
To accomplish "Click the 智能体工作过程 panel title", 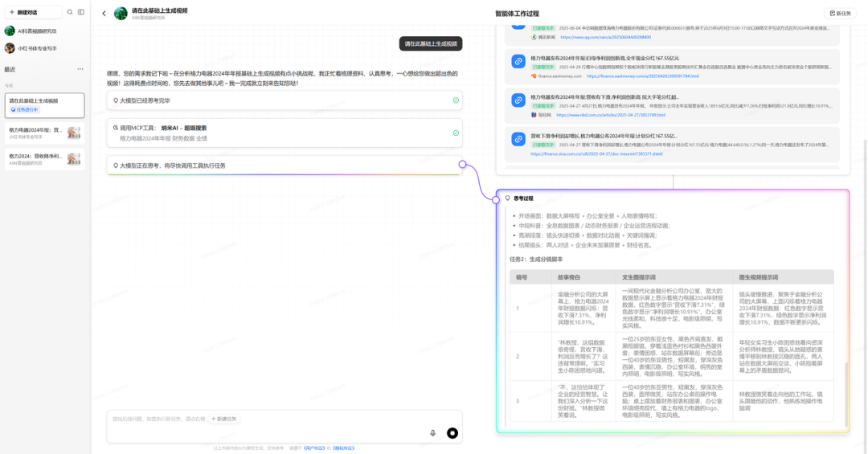I will pos(517,14).
